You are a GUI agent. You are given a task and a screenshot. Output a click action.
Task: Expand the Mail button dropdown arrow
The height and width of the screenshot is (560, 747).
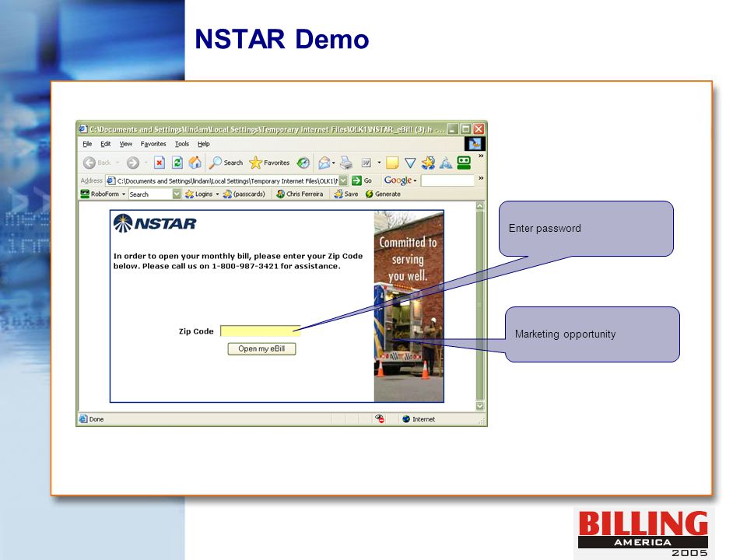click(x=334, y=163)
